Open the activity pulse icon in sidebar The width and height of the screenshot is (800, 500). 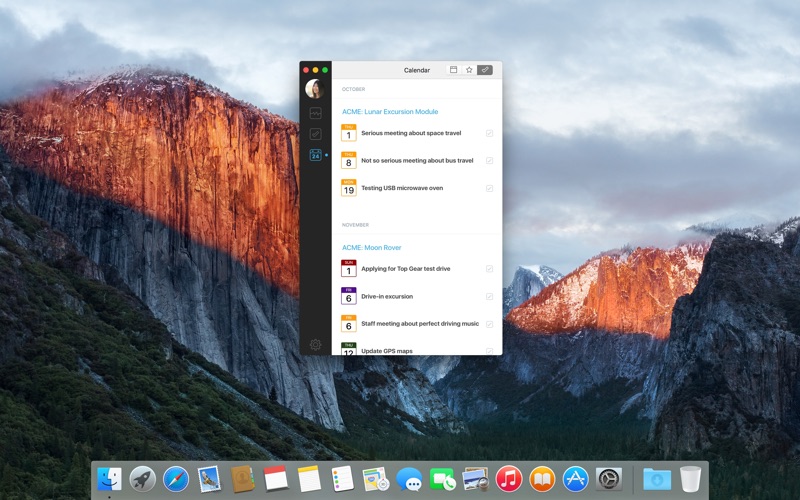[315, 113]
